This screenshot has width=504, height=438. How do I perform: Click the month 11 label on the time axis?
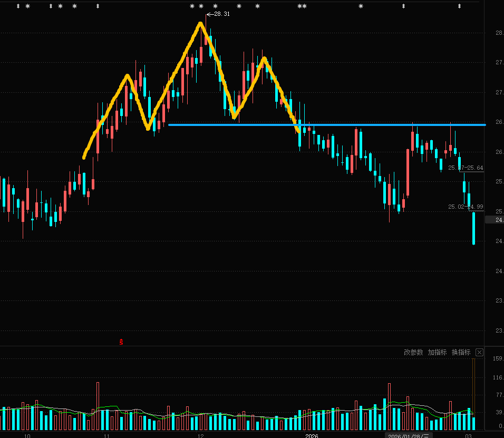tap(106, 435)
